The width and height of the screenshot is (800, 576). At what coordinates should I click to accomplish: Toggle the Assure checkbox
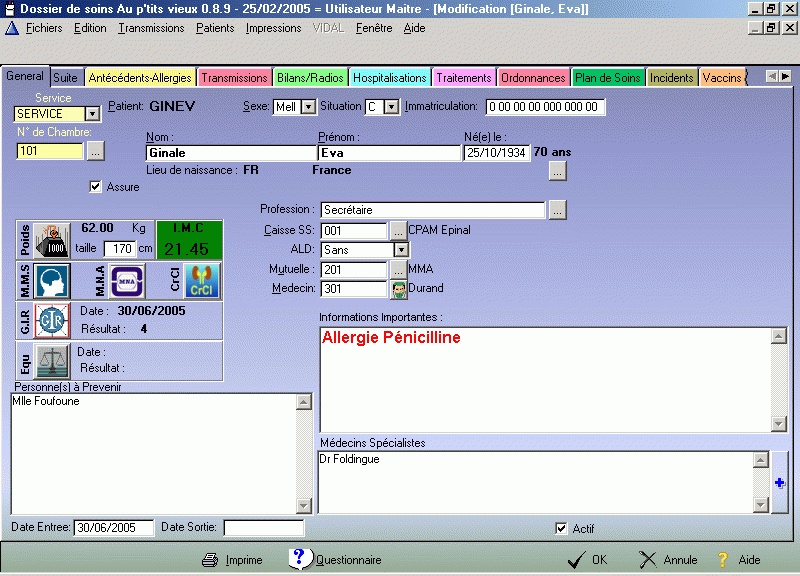click(95, 187)
